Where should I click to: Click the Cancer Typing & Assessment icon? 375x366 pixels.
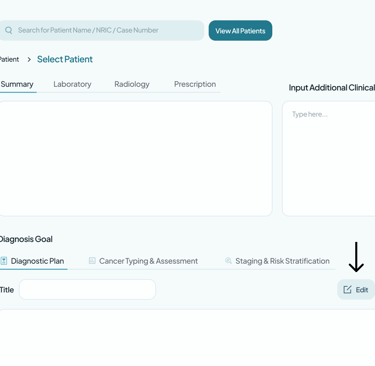click(x=92, y=261)
